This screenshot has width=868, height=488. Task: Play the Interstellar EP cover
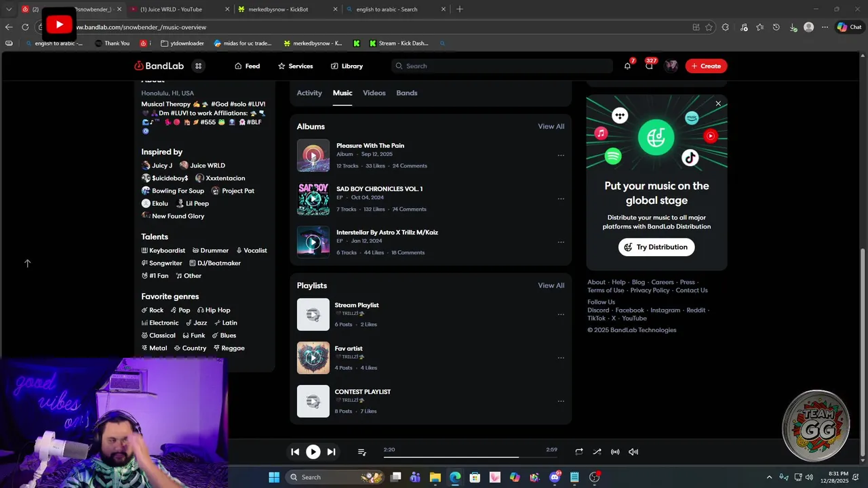pos(313,242)
